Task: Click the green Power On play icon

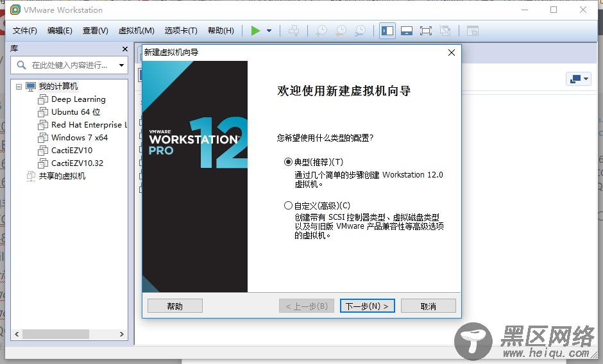Action: 255,31
